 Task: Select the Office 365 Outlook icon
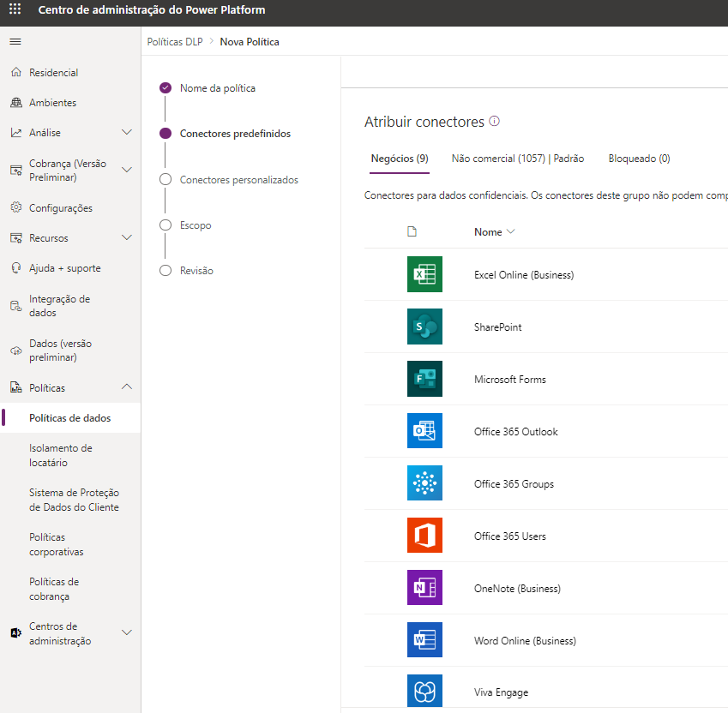point(424,431)
